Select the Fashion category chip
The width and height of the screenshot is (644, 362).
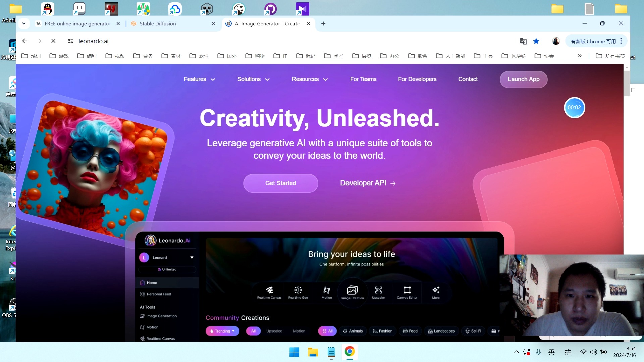click(383, 331)
